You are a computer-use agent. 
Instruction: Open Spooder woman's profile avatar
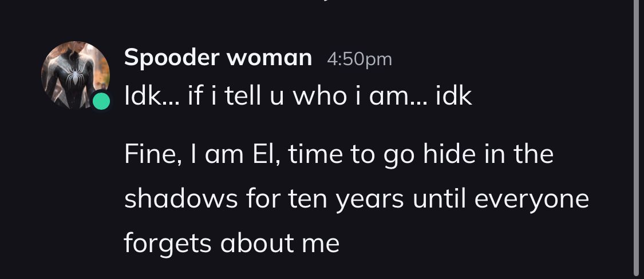click(75, 74)
